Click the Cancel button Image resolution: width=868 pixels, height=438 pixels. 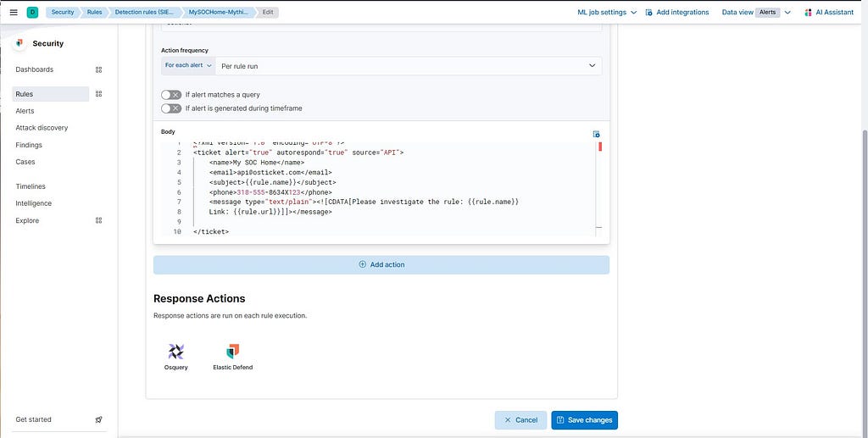[521, 420]
